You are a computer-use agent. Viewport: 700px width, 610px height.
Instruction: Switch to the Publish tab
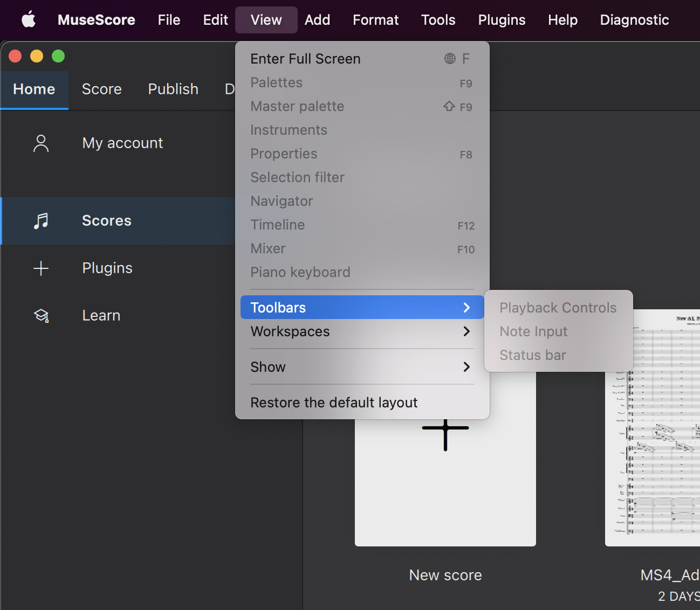pyautogui.click(x=173, y=89)
